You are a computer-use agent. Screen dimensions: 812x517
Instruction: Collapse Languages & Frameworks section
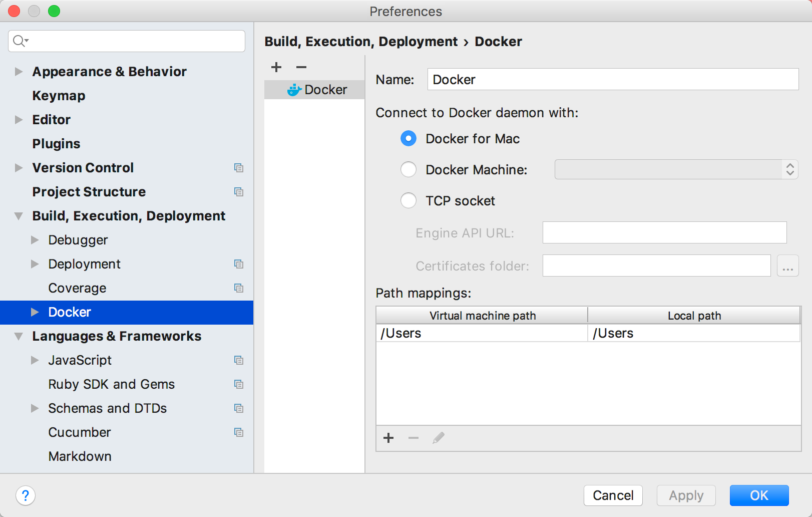click(x=19, y=336)
